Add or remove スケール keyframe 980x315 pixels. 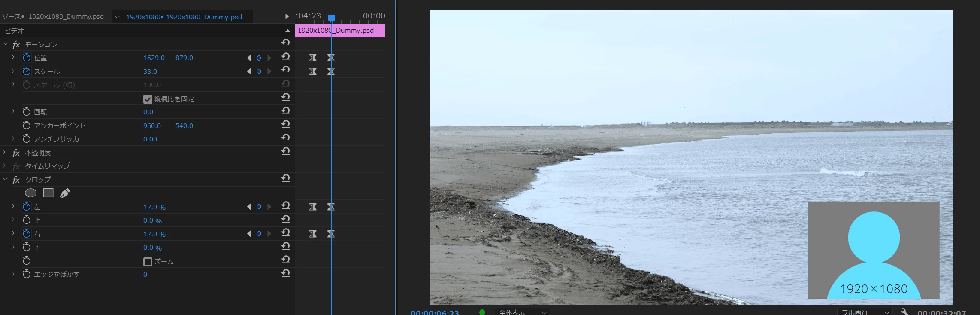(259, 71)
